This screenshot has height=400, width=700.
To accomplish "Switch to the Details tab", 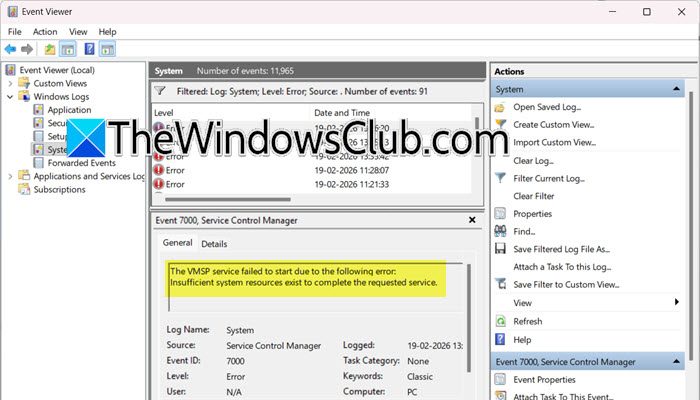I will coord(214,244).
